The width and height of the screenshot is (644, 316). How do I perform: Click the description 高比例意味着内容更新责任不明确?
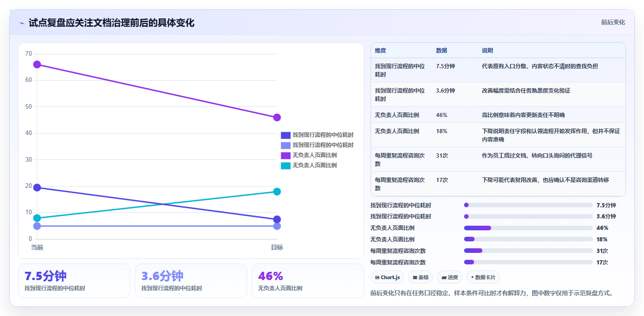523,115
